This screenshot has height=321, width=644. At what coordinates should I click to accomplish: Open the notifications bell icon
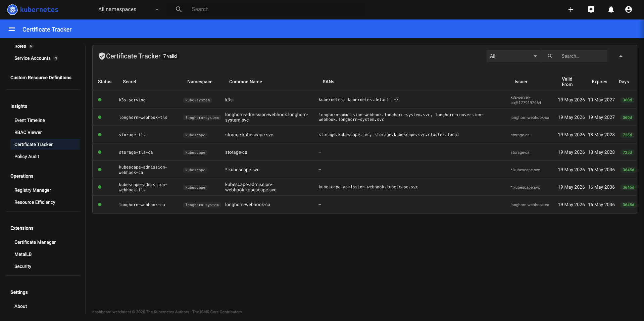tap(611, 9)
